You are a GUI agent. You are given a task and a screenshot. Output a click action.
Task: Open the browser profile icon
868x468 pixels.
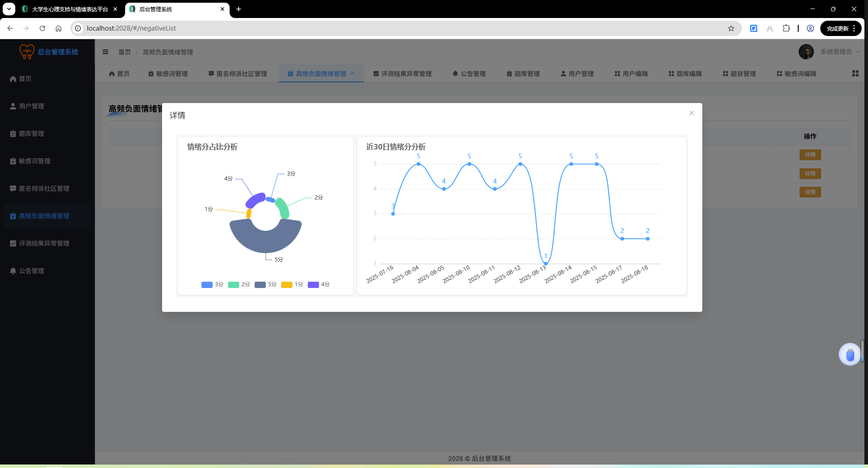(810, 28)
